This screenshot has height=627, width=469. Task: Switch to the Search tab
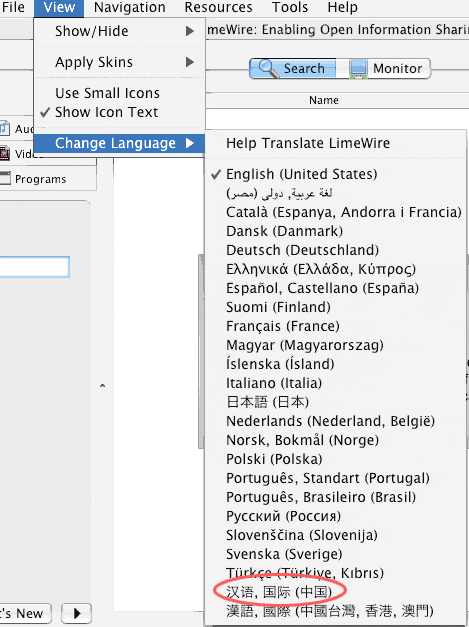pos(293,68)
